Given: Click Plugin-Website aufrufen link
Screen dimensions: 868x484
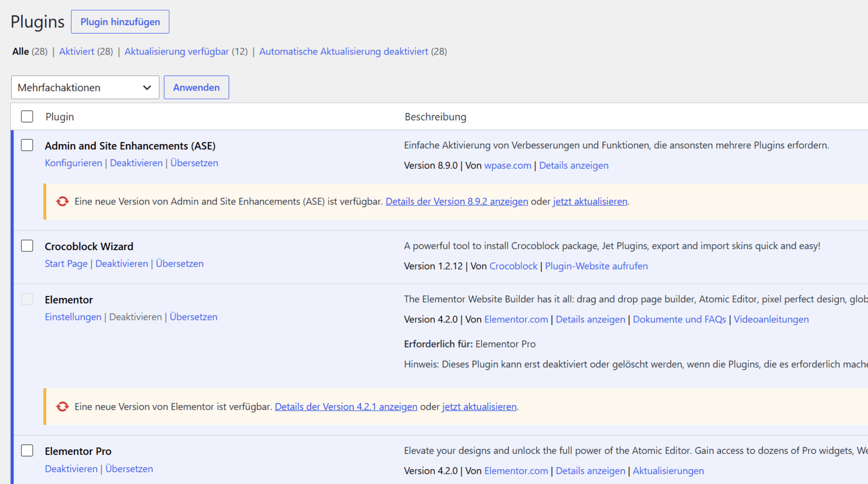Looking at the screenshot, I should [596, 266].
